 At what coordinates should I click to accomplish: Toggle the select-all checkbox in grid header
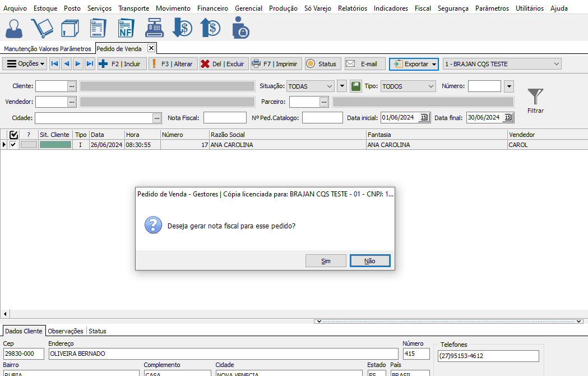14,135
